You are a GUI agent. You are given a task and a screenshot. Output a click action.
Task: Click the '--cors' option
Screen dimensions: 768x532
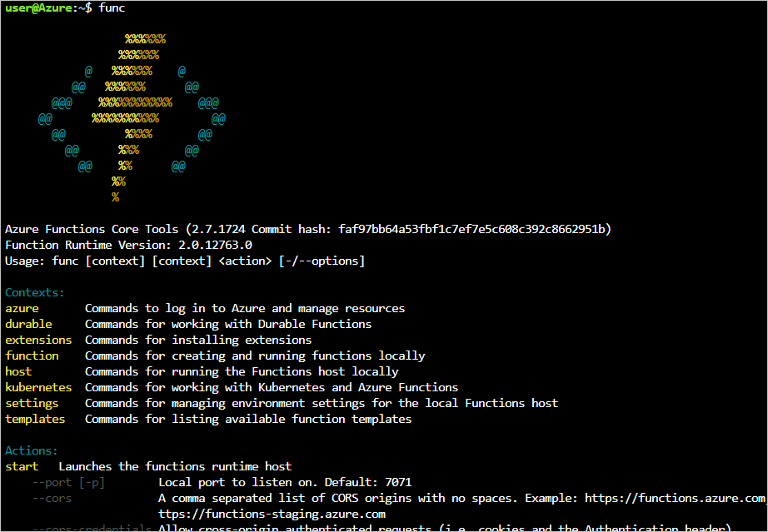point(52,498)
